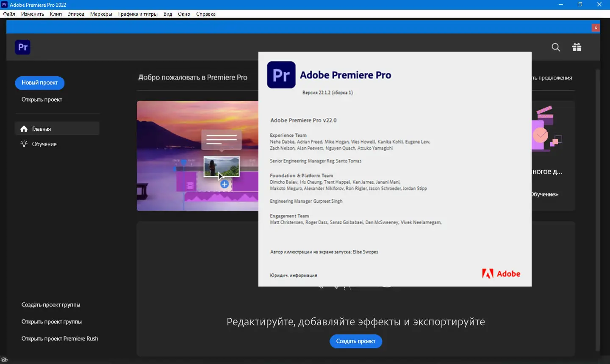Click the Premiere Pro title bar app icon

click(x=5, y=5)
